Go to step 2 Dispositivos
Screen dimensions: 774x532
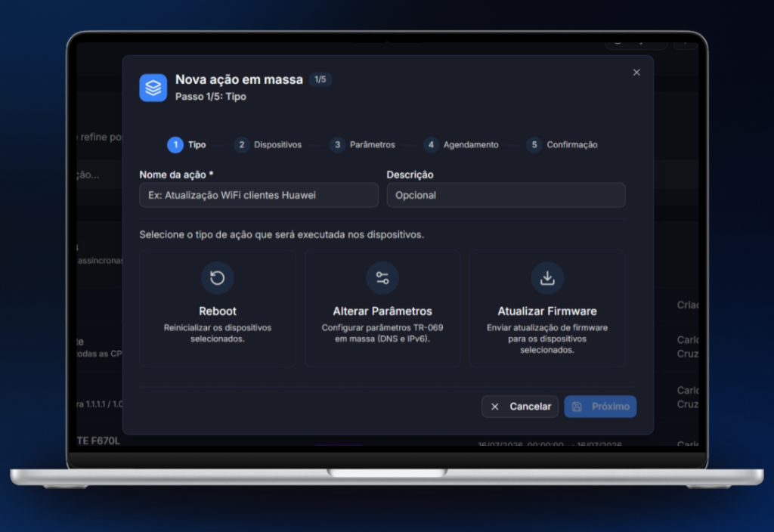tap(268, 144)
